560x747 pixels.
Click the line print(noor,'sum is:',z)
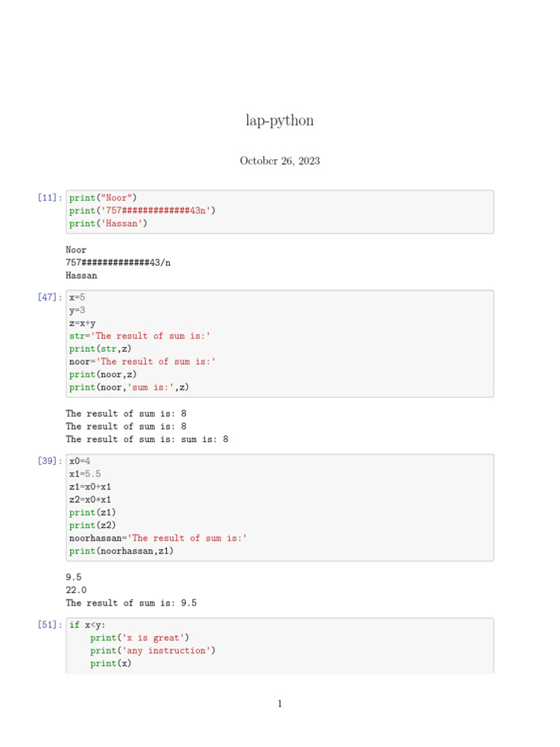tap(129, 387)
